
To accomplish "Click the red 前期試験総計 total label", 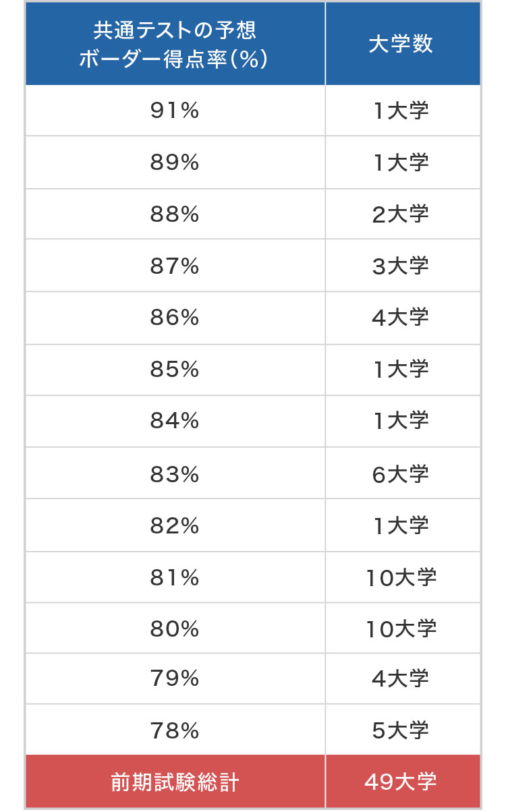I will pyautogui.click(x=175, y=782).
